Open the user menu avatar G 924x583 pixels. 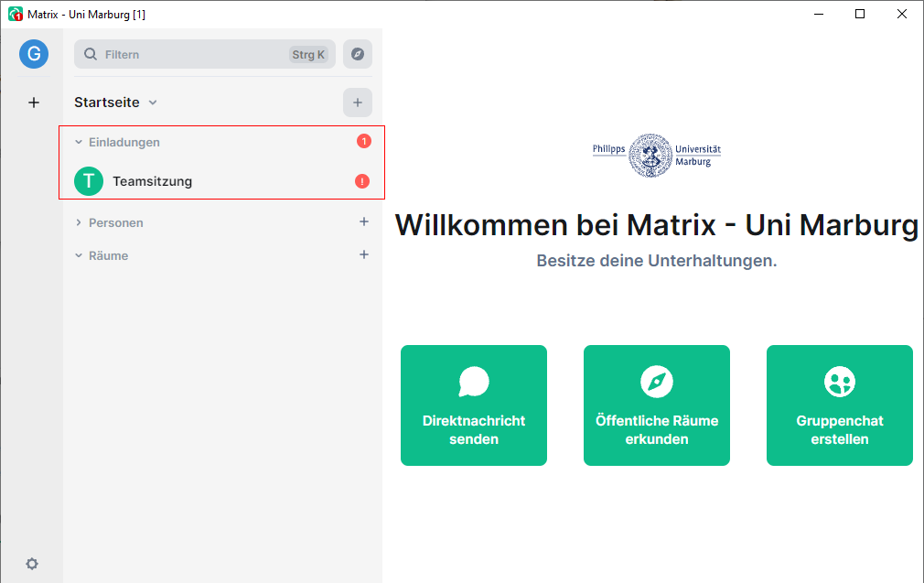click(34, 54)
